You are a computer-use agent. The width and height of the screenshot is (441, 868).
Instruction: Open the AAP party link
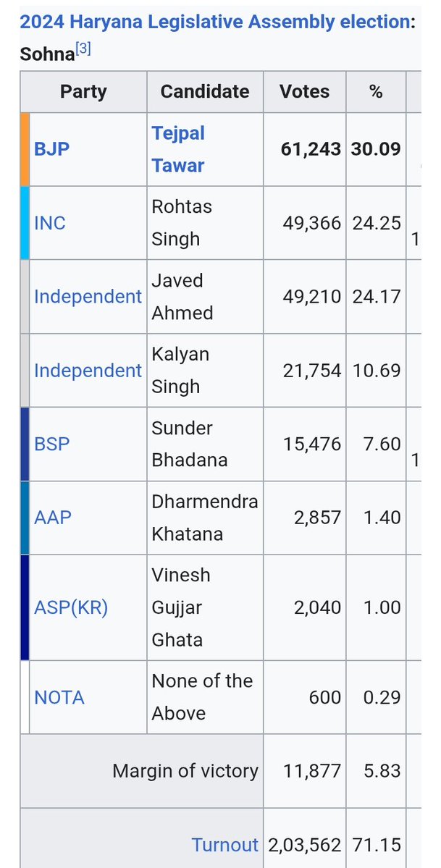(53, 518)
